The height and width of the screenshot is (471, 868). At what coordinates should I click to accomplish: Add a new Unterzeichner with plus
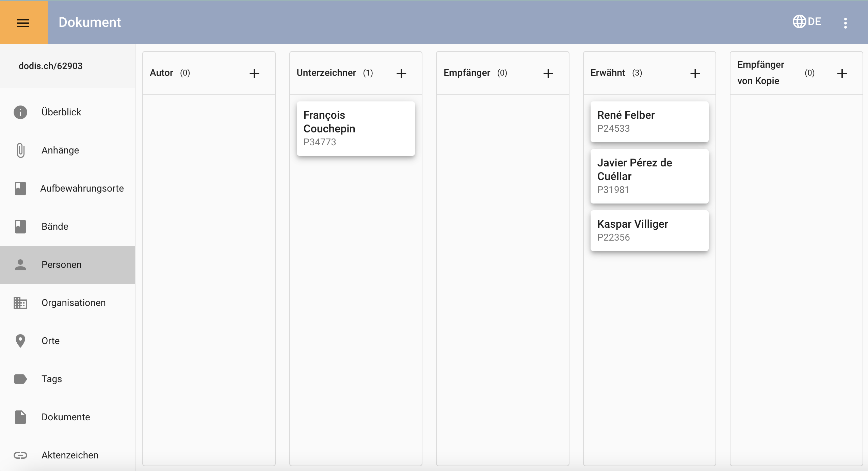401,74
